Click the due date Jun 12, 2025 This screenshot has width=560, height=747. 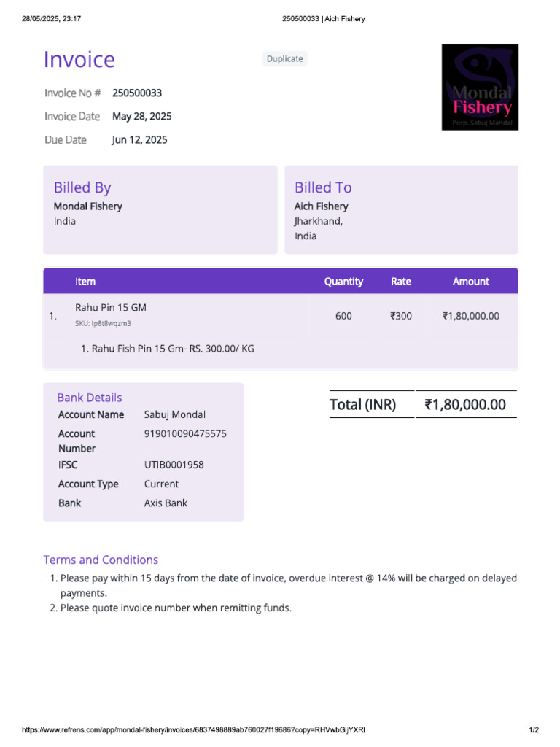[x=139, y=139]
